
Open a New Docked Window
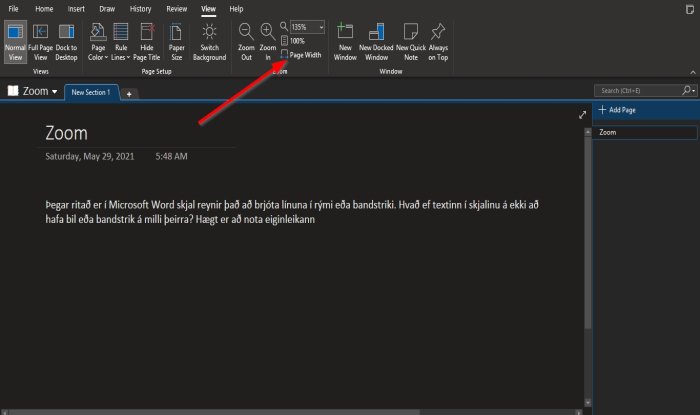[376, 42]
